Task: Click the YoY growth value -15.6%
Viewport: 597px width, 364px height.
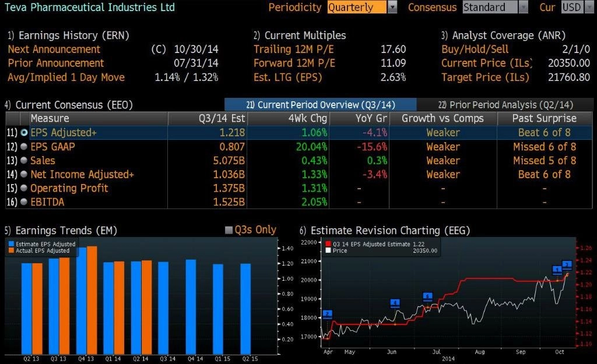Action: [372, 146]
